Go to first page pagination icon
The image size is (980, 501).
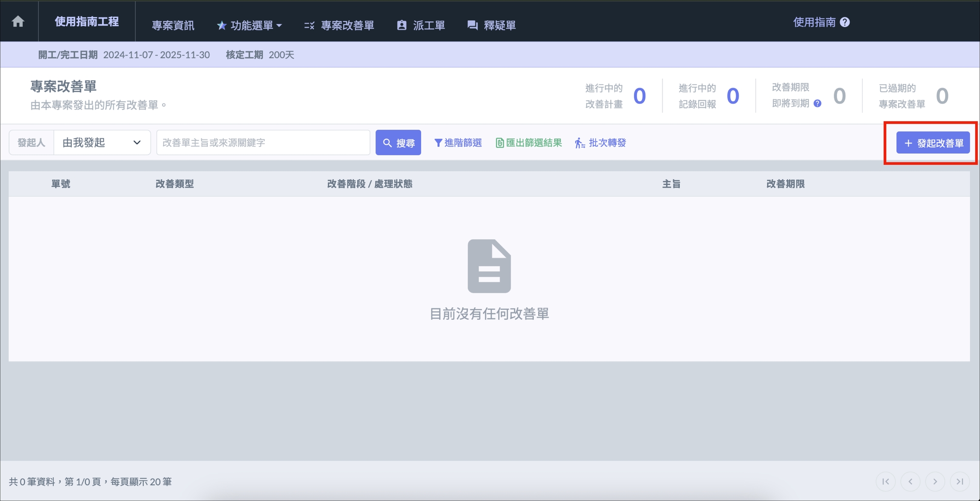tap(886, 481)
